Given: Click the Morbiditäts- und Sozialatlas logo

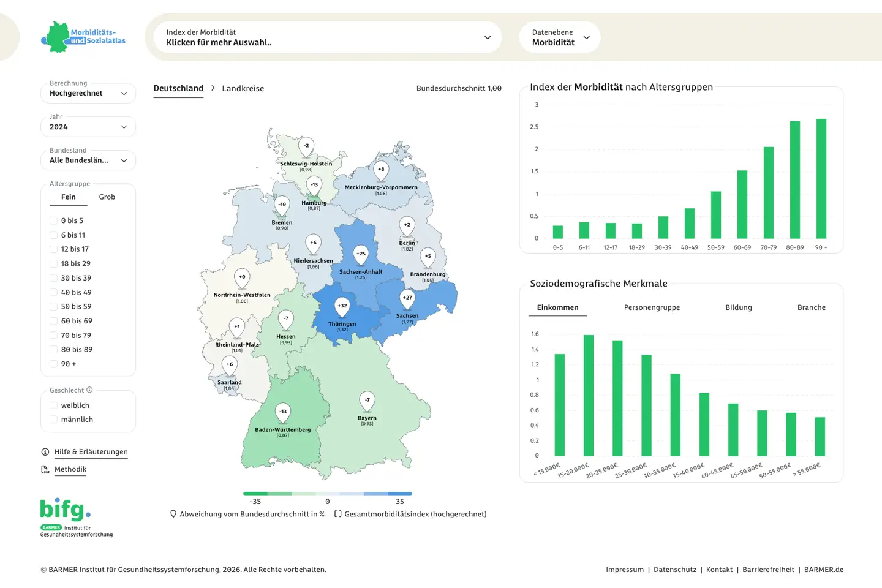Looking at the screenshot, I should (x=84, y=37).
